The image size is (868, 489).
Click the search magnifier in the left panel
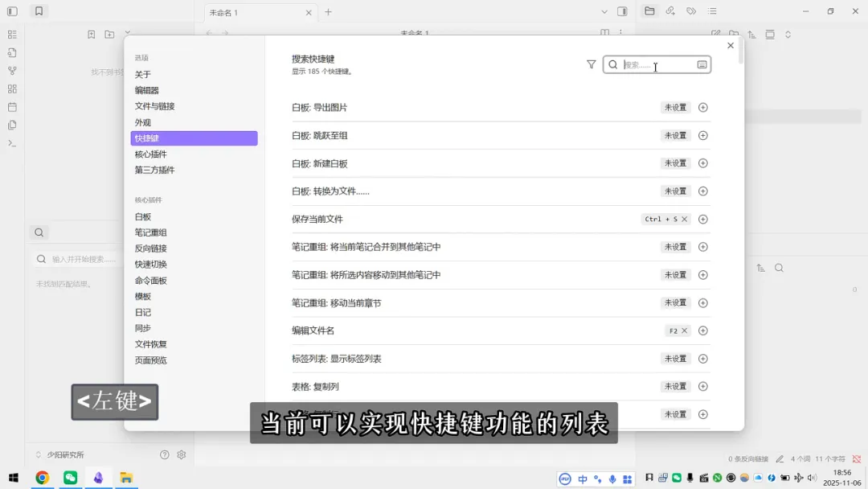click(x=39, y=232)
